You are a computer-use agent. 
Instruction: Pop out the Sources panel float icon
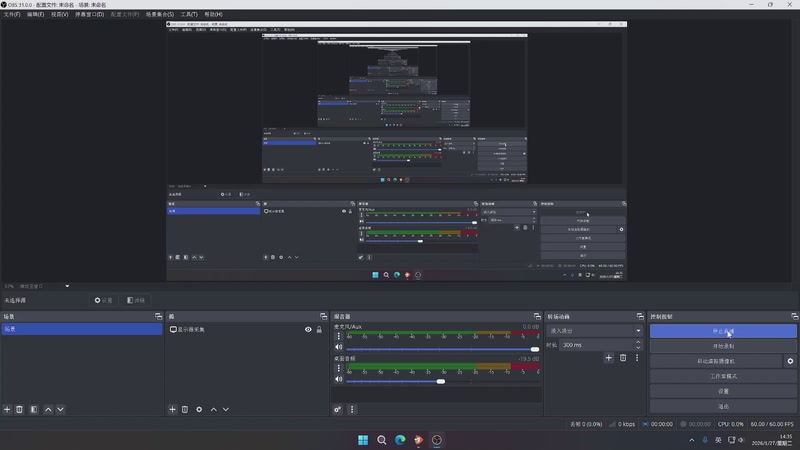(x=323, y=316)
